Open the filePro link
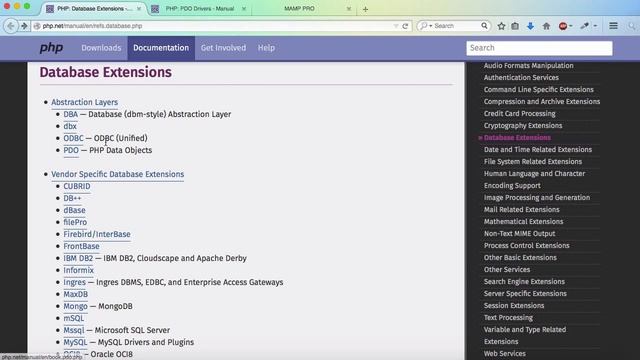 coord(75,222)
